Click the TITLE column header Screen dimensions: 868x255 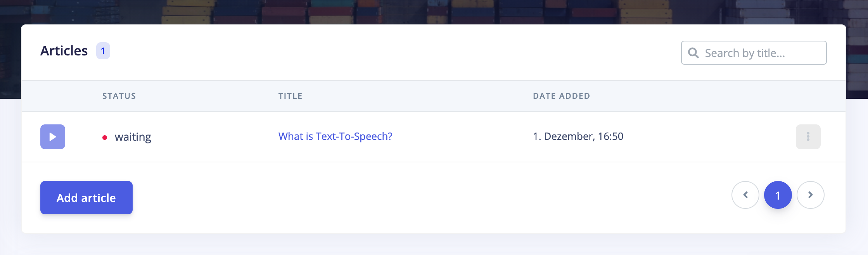290,96
